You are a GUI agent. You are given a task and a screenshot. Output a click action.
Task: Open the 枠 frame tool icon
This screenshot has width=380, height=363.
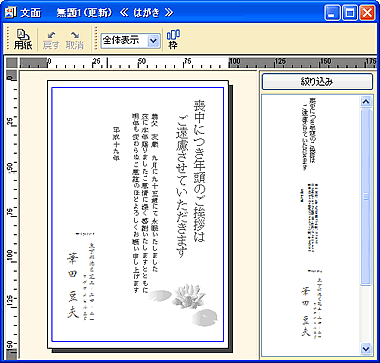173,39
